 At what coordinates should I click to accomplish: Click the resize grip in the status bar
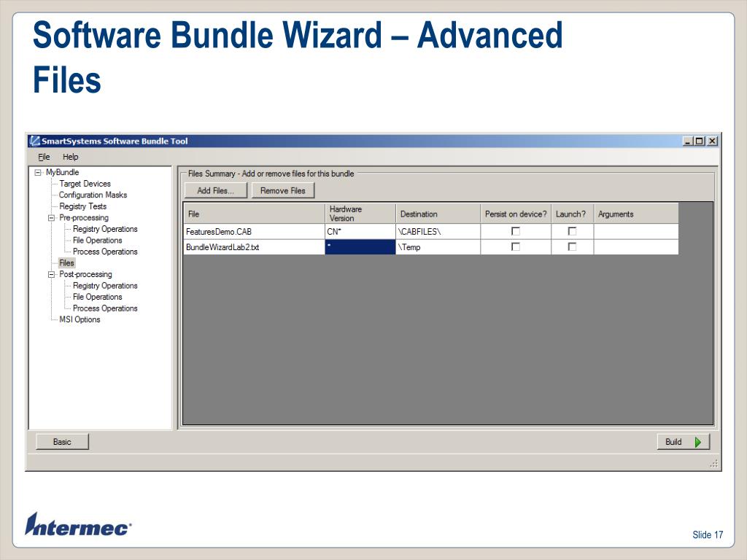(x=713, y=463)
